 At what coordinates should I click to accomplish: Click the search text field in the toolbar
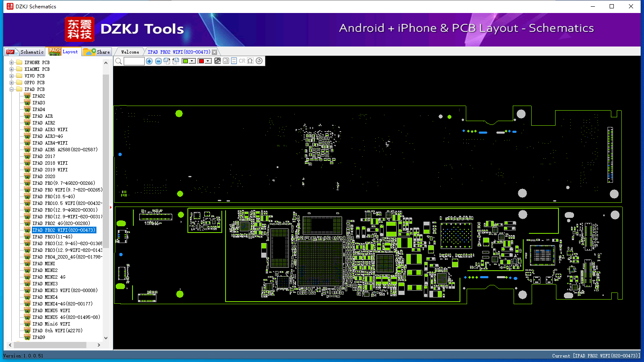[x=134, y=61]
